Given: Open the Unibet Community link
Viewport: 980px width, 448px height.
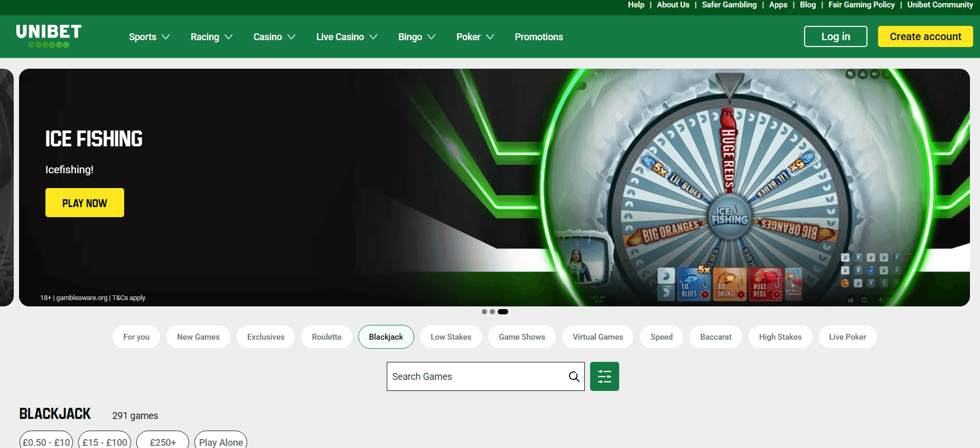Looking at the screenshot, I should pos(940,5).
